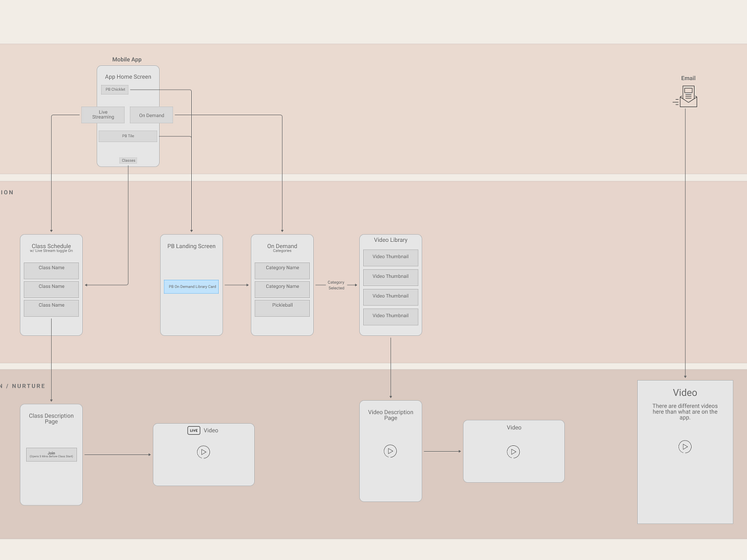Click the play icon in the on-demand Video card
The width and height of the screenshot is (747, 560).
click(x=513, y=452)
